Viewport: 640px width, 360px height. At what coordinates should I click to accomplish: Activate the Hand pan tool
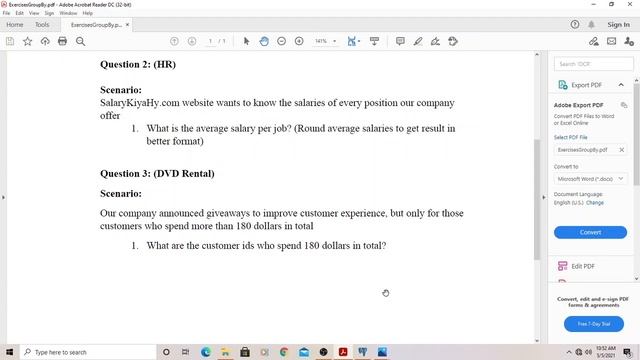264,41
